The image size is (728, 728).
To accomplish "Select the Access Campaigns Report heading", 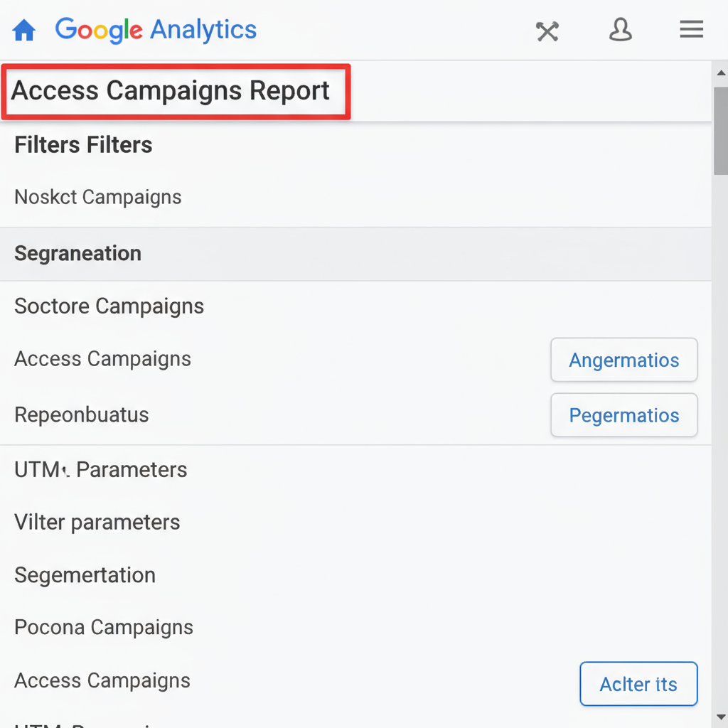I will (x=171, y=91).
